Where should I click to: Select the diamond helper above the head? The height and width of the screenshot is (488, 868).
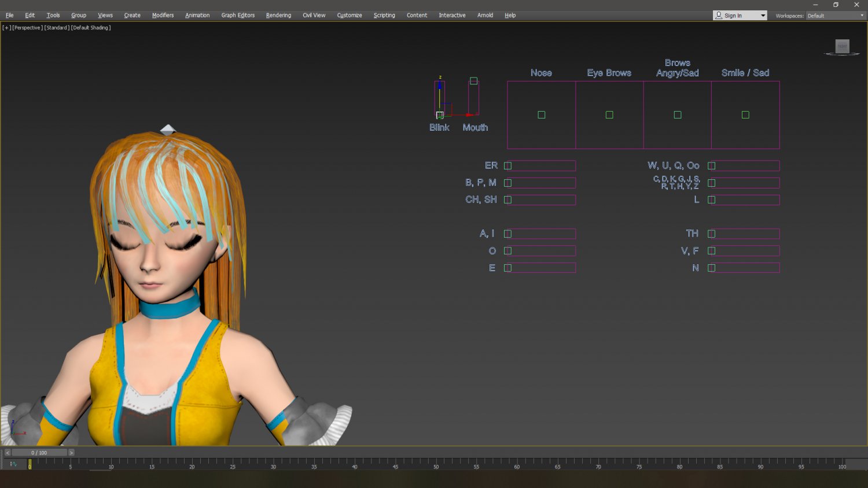168,130
